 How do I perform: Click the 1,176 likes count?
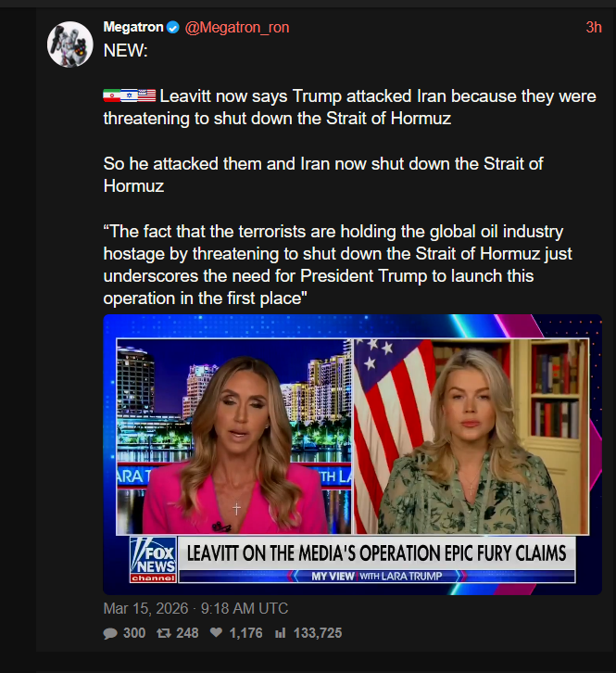pos(245,633)
